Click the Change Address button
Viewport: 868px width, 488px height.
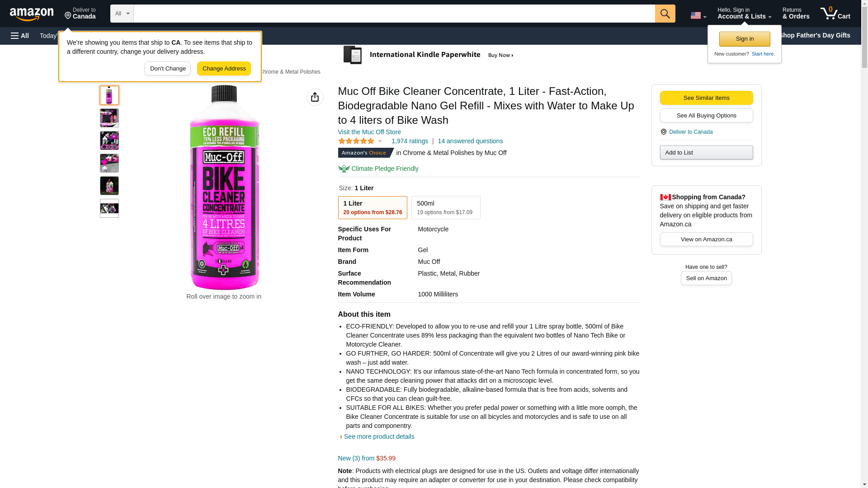click(224, 69)
